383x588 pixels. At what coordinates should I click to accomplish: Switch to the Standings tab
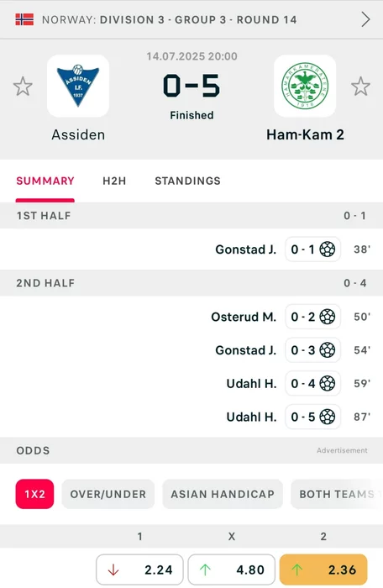coord(187,181)
